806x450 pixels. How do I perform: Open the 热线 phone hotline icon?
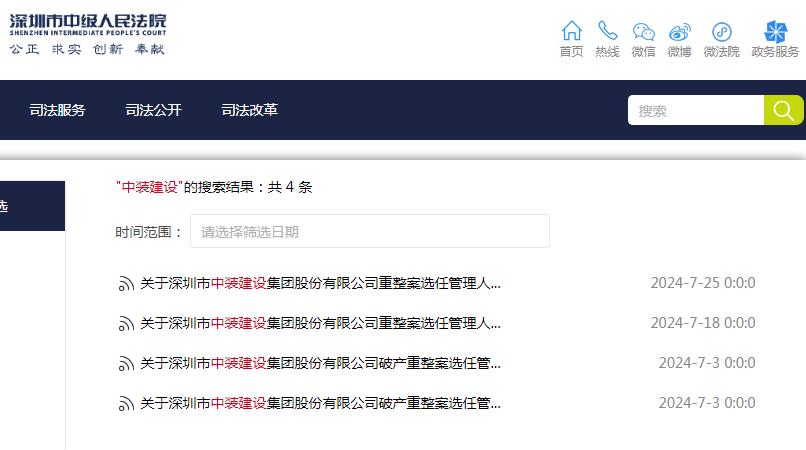click(607, 31)
